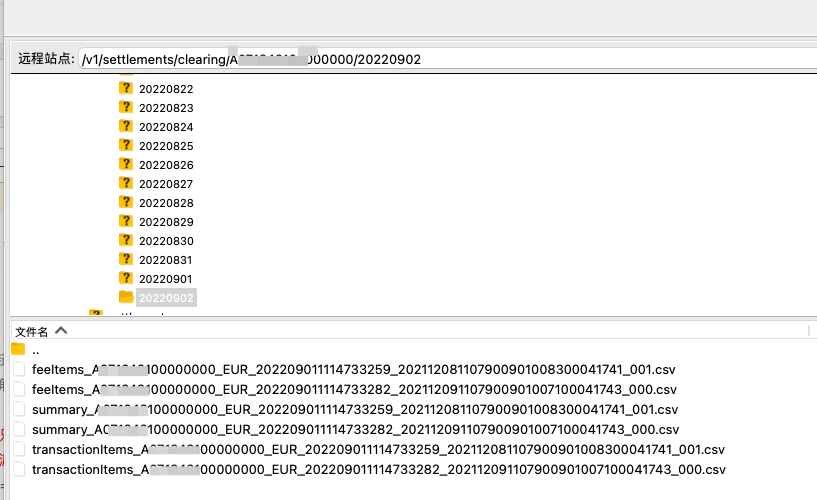Toggle the sort arrow next to 文件名
The image size is (817, 500).
pos(61,330)
